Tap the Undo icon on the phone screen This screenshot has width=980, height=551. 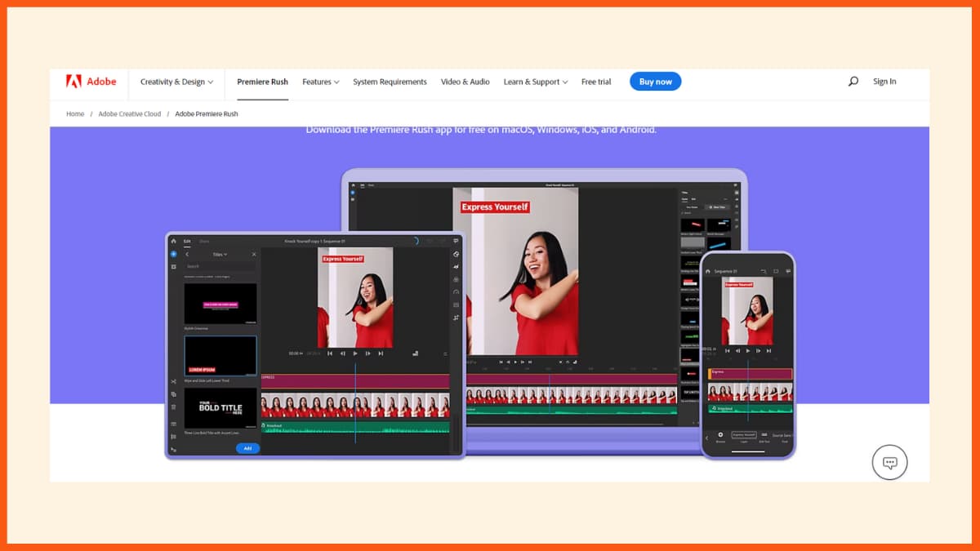point(764,271)
